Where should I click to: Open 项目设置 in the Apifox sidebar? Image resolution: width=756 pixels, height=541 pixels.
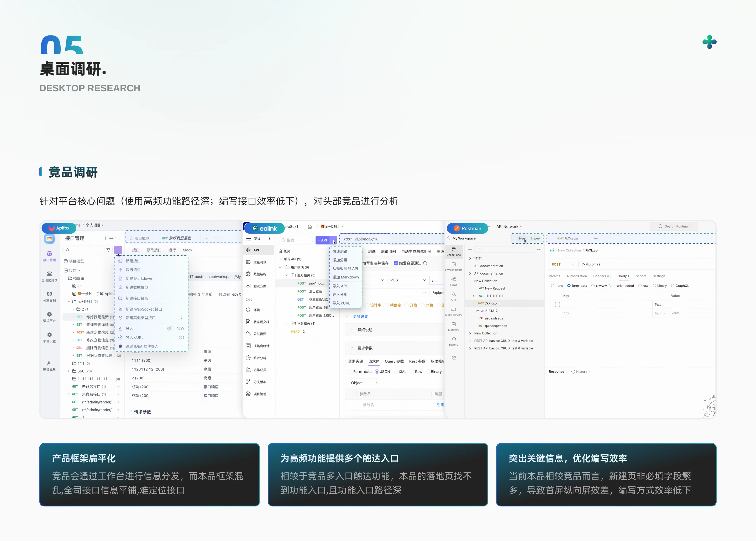pyautogui.click(x=49, y=338)
